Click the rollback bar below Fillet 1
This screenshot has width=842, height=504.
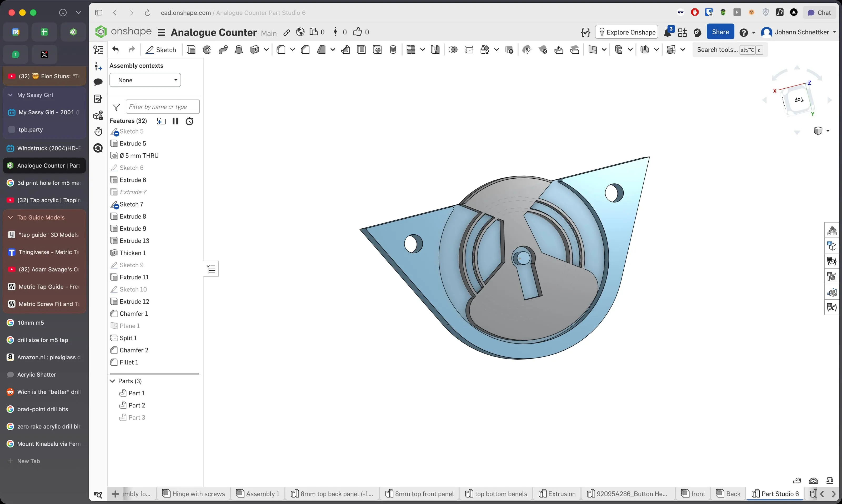(154, 374)
